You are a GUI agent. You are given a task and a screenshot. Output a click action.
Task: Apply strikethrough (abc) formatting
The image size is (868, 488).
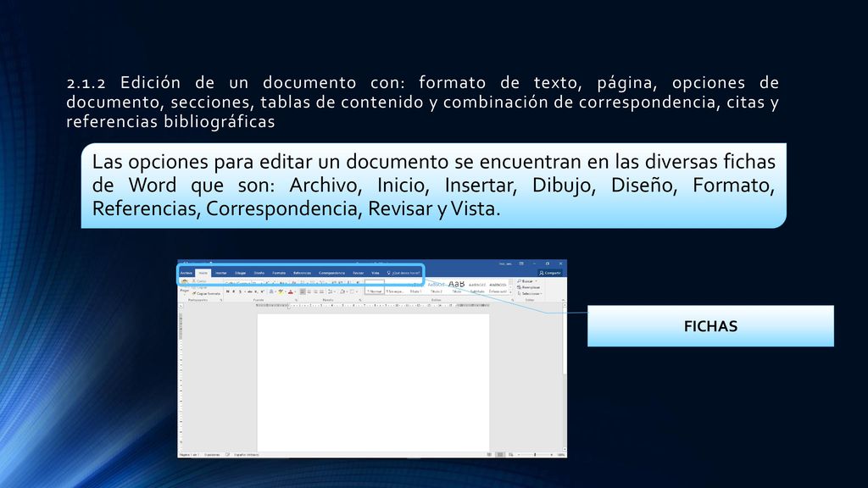point(250,291)
